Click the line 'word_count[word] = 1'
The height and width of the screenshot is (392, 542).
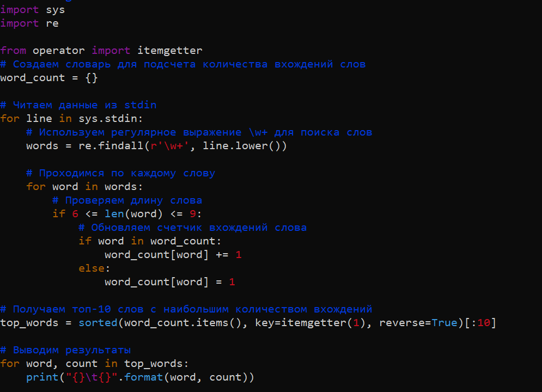point(170,282)
